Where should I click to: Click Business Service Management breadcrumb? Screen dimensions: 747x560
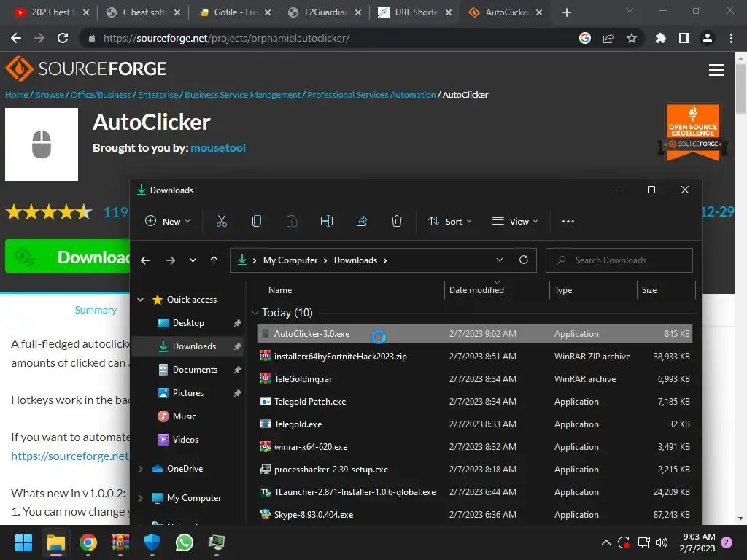[x=242, y=95]
